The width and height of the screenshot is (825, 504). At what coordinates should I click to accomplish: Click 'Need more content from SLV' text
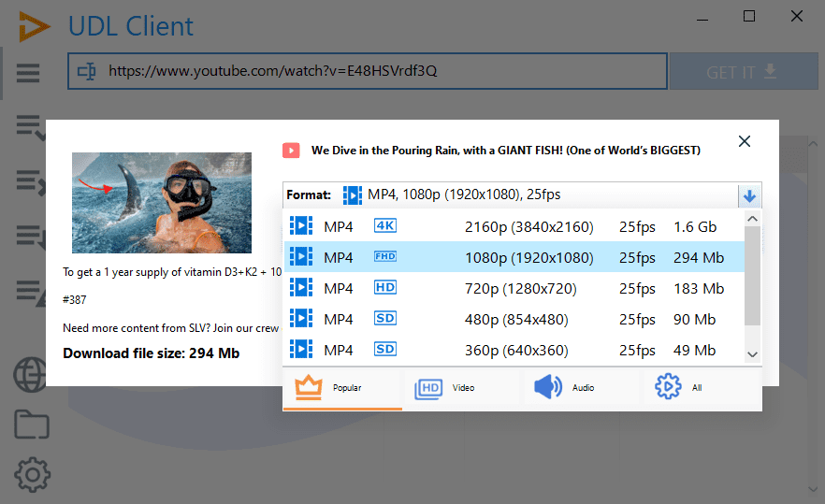pyautogui.click(x=170, y=328)
